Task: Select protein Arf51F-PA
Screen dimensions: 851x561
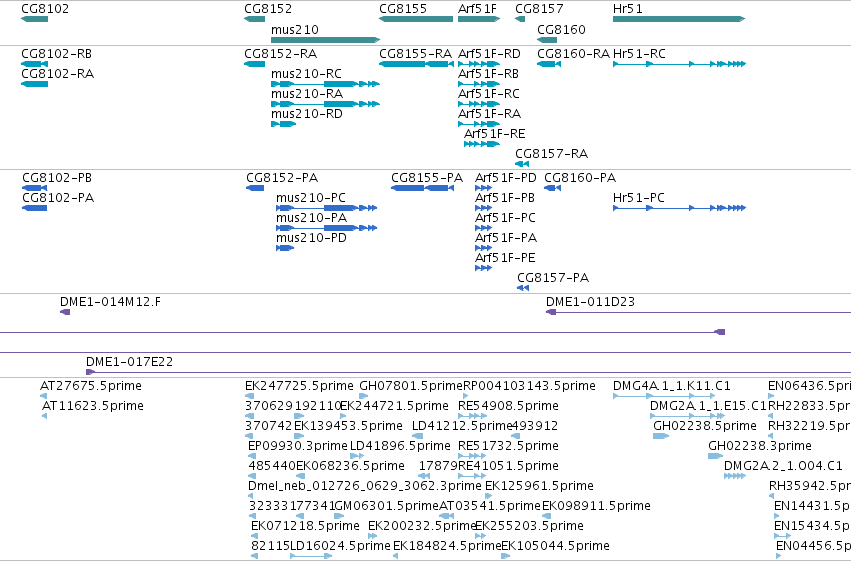Action: [484, 248]
